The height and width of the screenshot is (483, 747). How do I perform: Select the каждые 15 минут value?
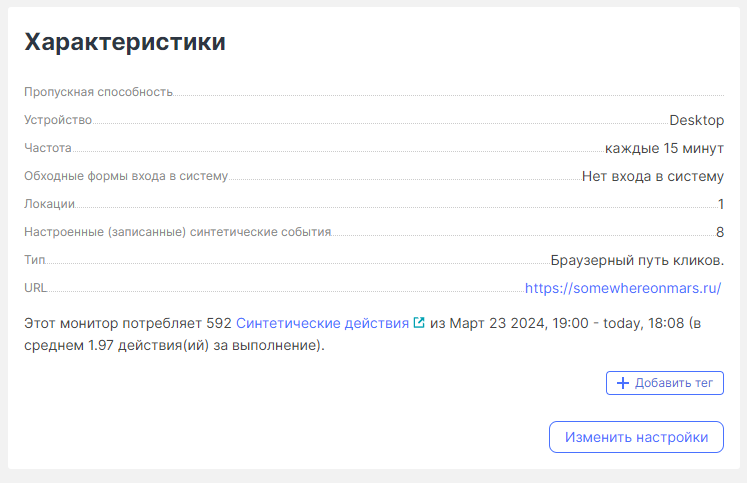[664, 148]
